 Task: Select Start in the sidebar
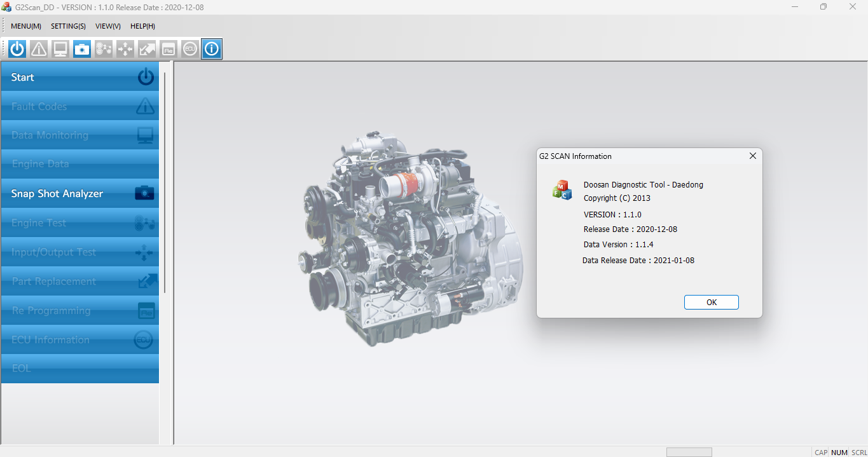click(80, 77)
